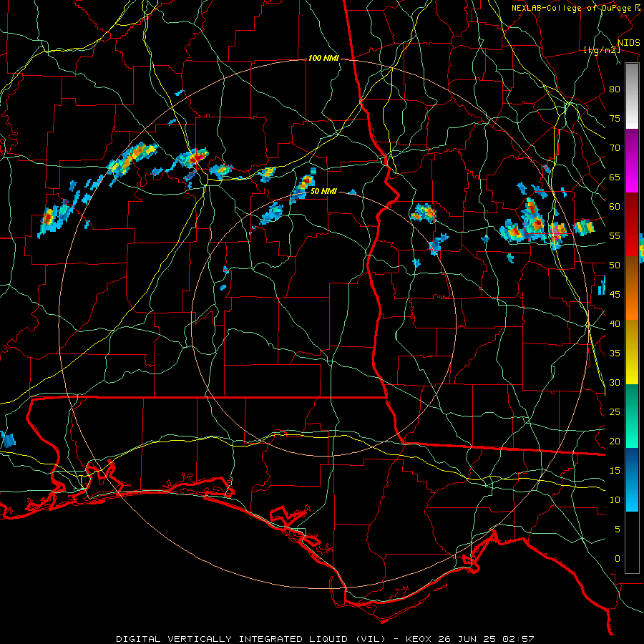
Task: Click the 40 value on the VIL scale
Action: [x=615, y=324]
